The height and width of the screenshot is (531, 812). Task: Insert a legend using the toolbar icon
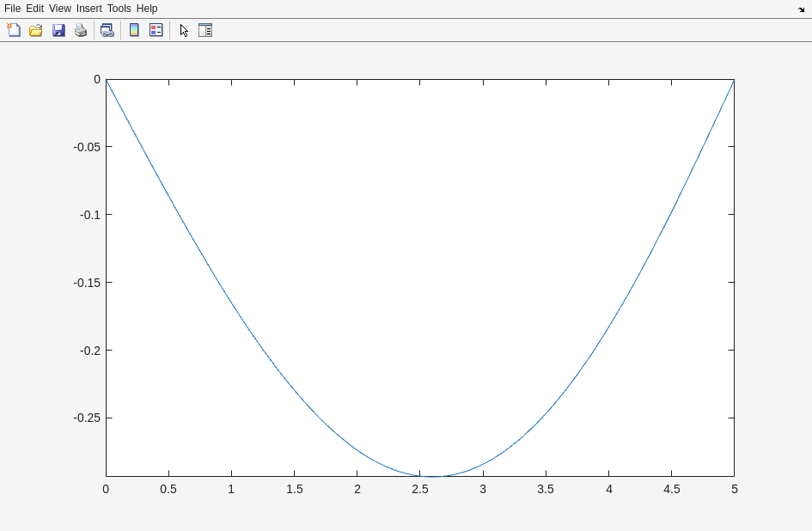pyautogui.click(x=156, y=30)
